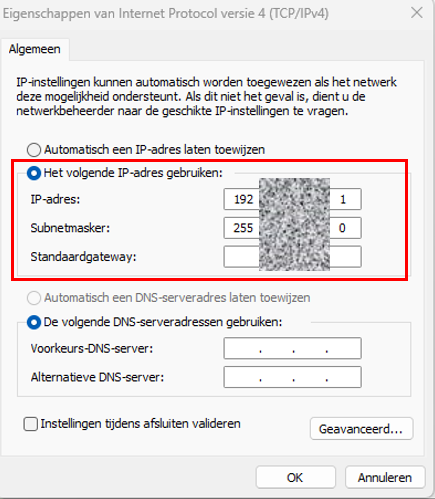Viewport: 435px width, 499px height.
Task: Click the Subnetmasker label
Action: point(70,228)
